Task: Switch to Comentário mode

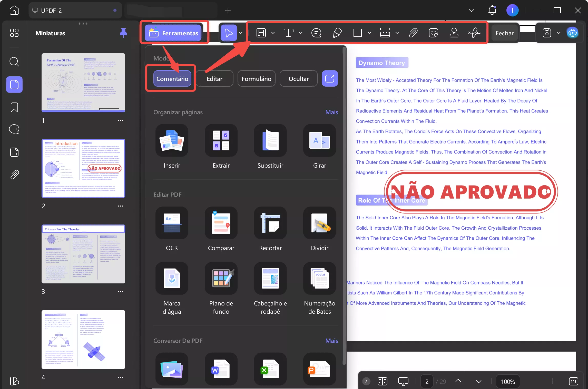Action: tap(172, 79)
